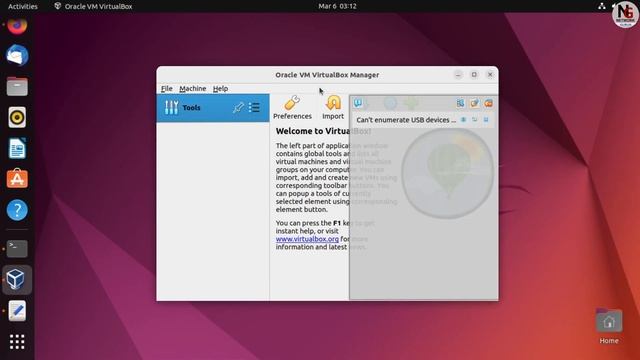640x360 pixels.
Task: Click the Import appliance toolbar icon
Action: (333, 108)
